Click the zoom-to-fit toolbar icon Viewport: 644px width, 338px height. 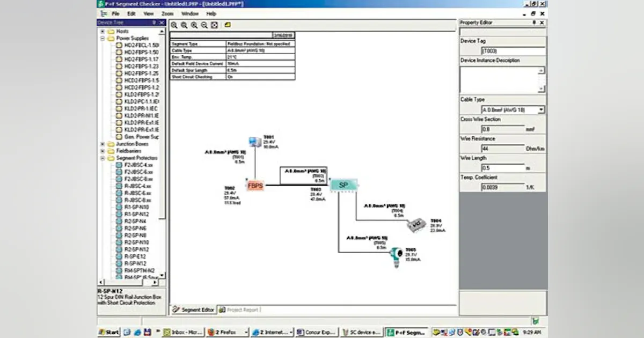point(214,25)
